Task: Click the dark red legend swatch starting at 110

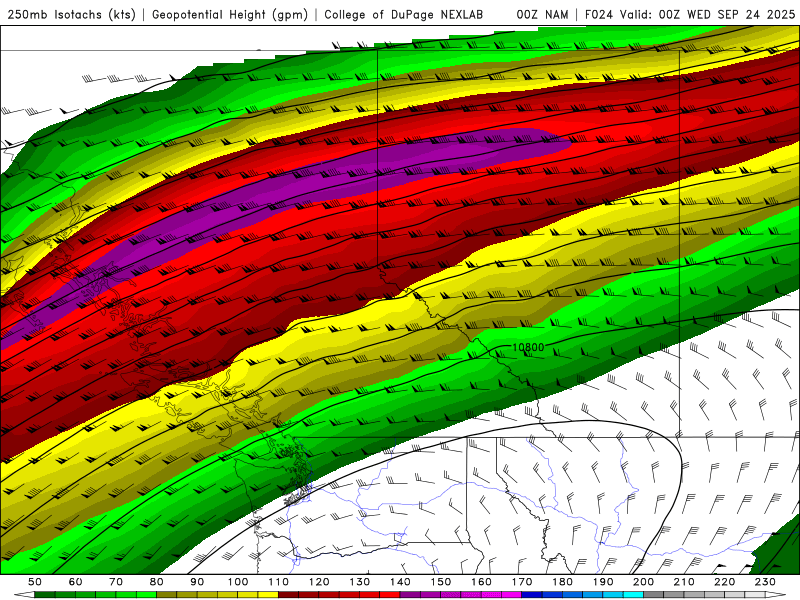Action: 288,594
